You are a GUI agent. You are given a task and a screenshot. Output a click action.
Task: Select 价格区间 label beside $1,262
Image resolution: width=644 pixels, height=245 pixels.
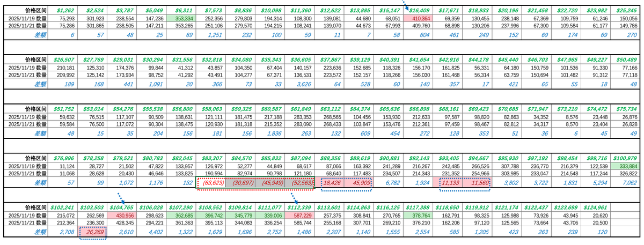coord(36,10)
